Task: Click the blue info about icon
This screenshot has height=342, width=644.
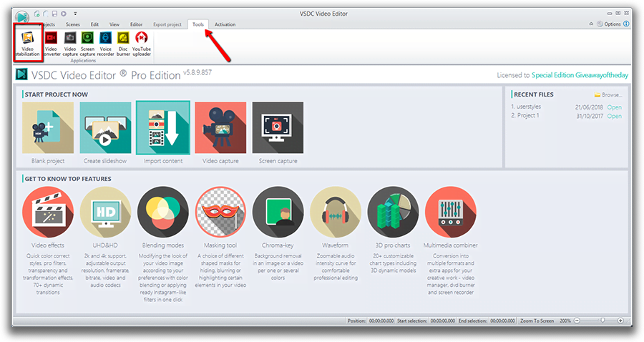Action: [x=626, y=24]
